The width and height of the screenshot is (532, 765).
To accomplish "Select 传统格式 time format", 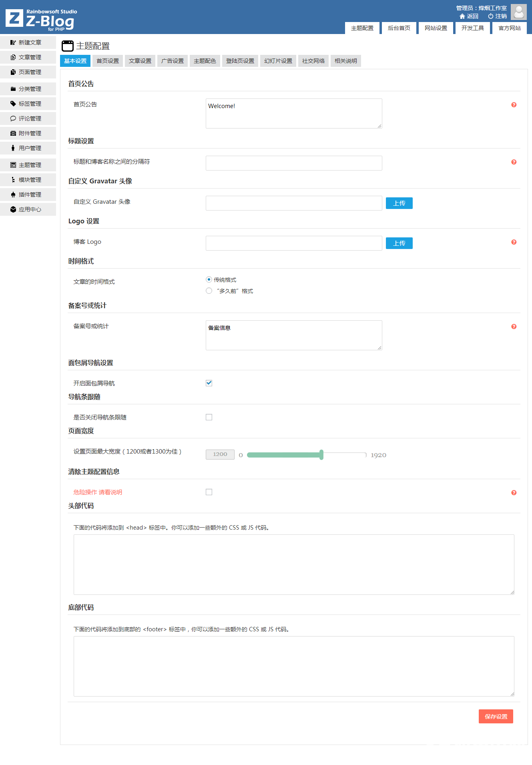I will click(x=209, y=279).
